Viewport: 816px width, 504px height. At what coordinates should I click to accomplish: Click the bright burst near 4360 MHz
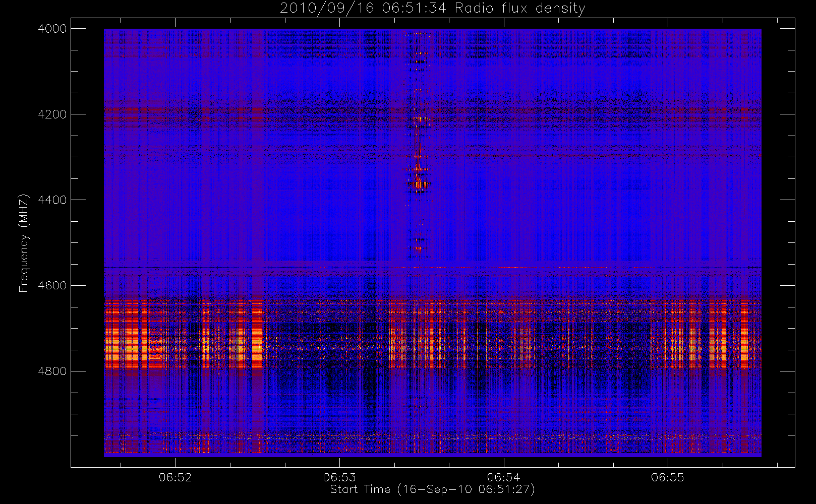pos(418,184)
